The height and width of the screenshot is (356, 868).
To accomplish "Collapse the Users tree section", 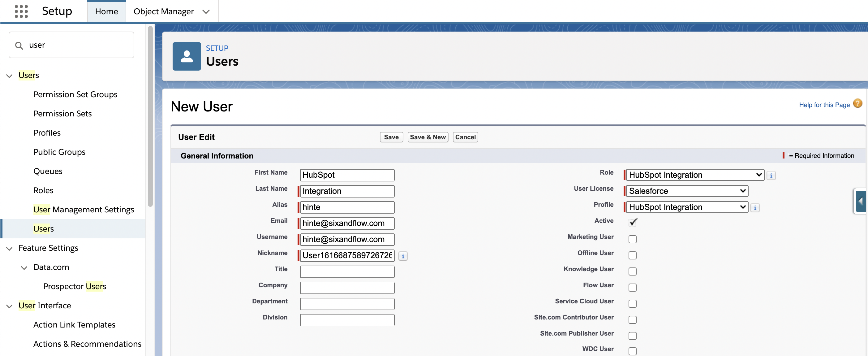I will [x=9, y=76].
